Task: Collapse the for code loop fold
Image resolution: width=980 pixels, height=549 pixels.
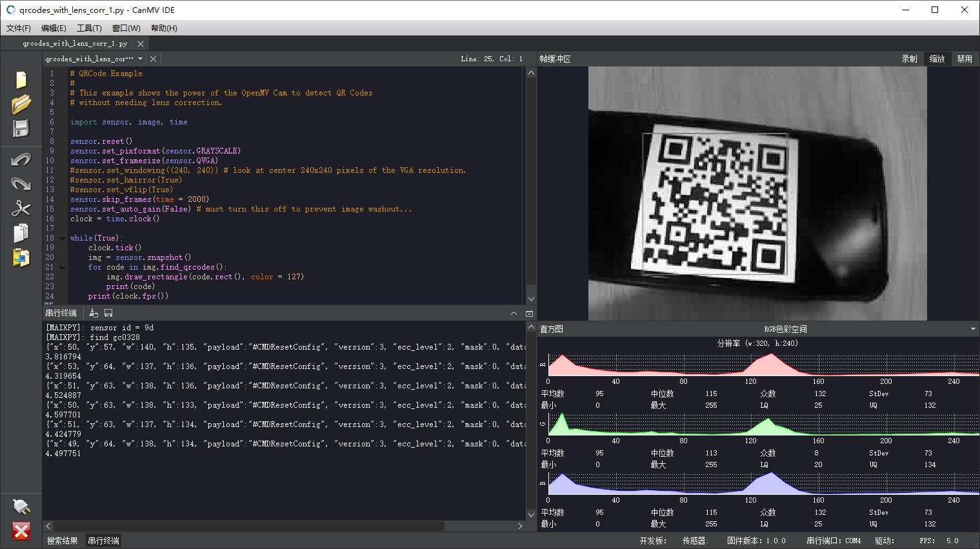Action: (x=63, y=267)
